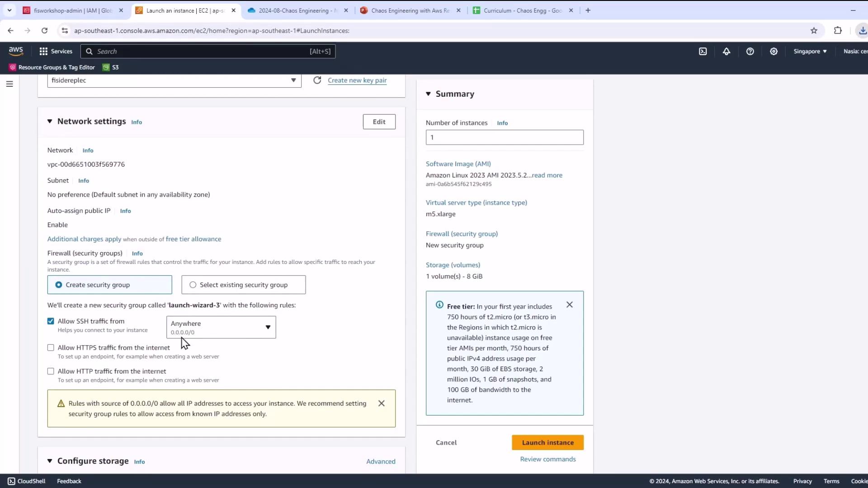868x488 pixels.
Task: Open the settings gear in AWS navbar
Action: click(774, 52)
